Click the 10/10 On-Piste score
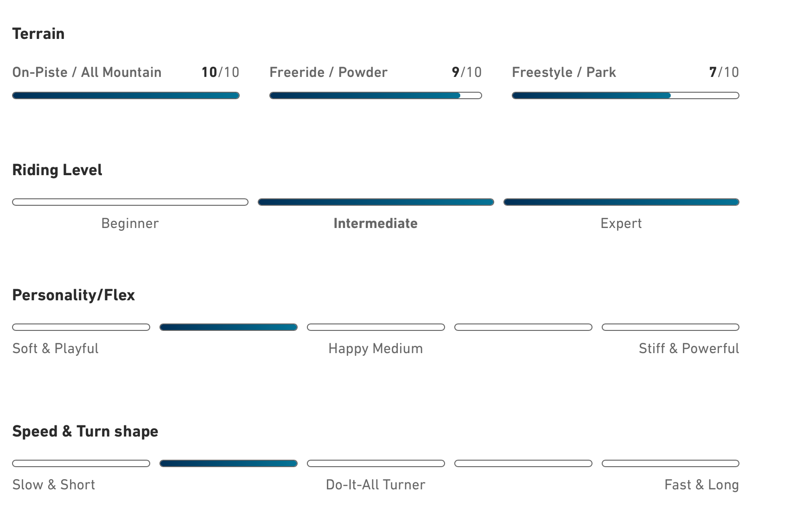 click(220, 72)
